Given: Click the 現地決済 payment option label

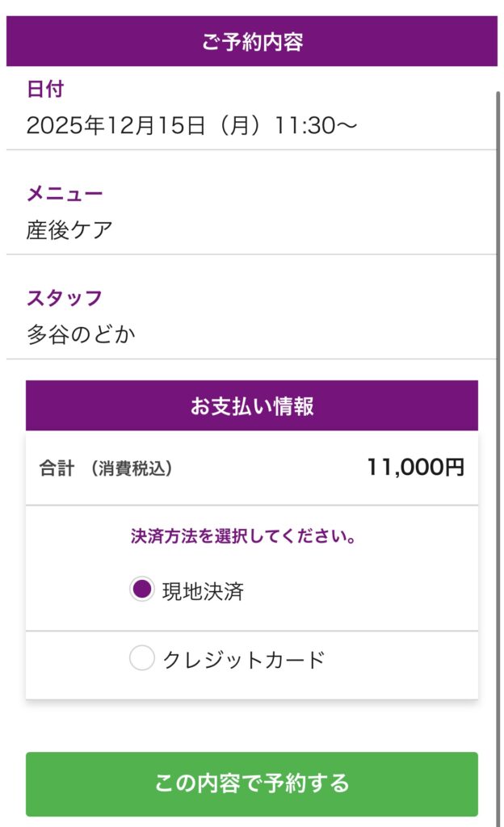Looking at the screenshot, I should point(203,591).
